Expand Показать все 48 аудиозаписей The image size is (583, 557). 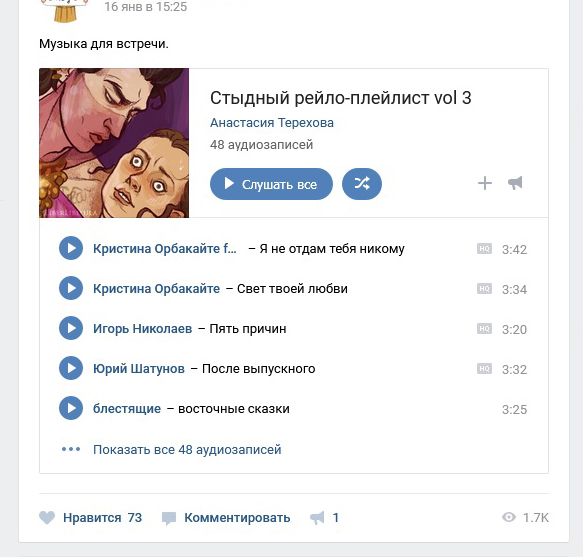187,450
